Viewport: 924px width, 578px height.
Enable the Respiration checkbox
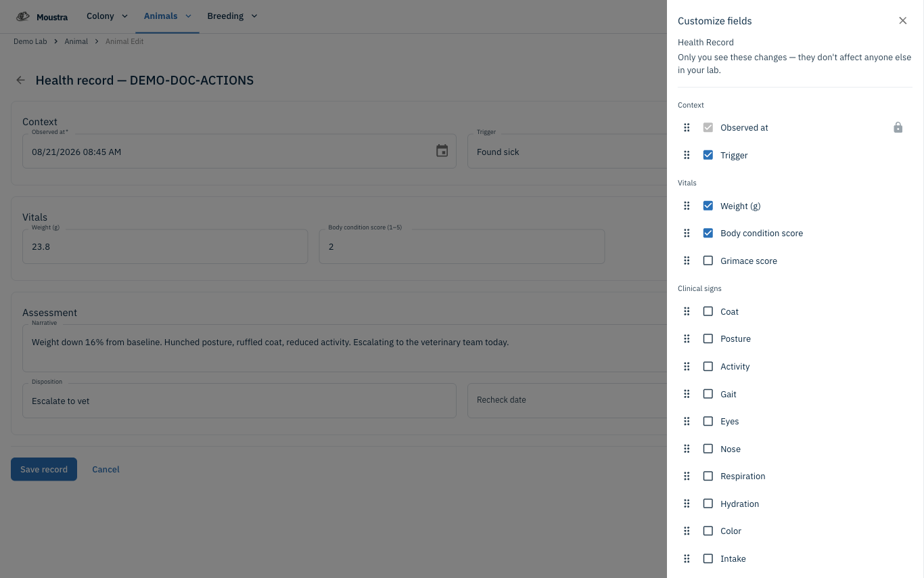708,476
